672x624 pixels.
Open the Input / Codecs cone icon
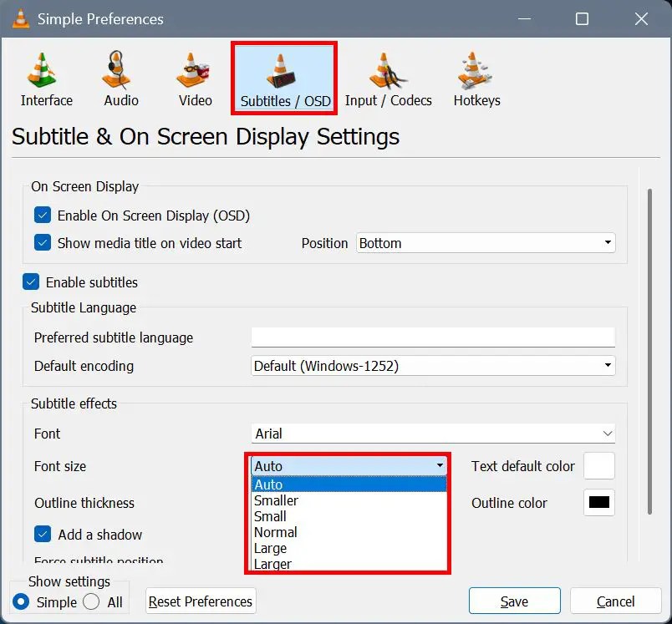pos(388,71)
